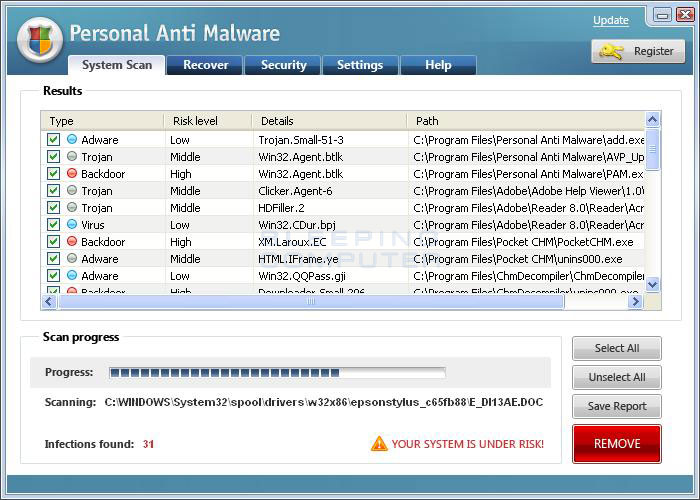Click the YOUR SYSTEM IS UNDER RISK! text
Screen dimensions: 700x500
(x=468, y=444)
